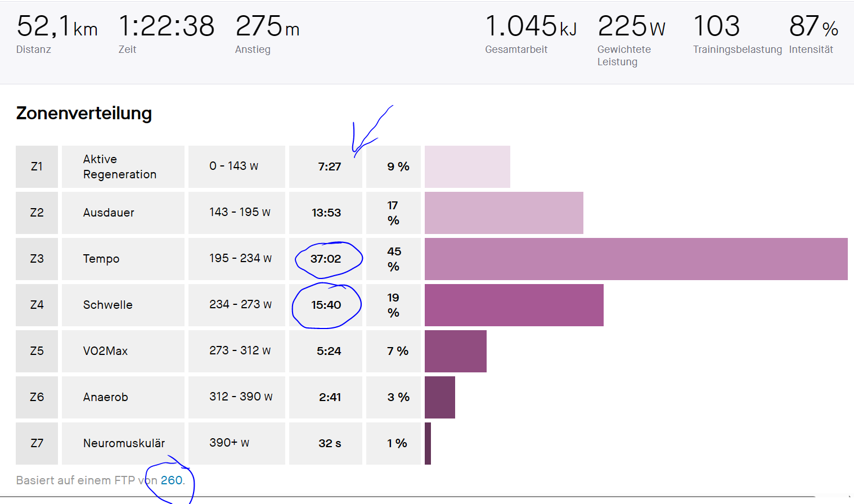The height and width of the screenshot is (504, 854).
Task: Click the 52,1 km Distanz value
Action: (x=57, y=26)
